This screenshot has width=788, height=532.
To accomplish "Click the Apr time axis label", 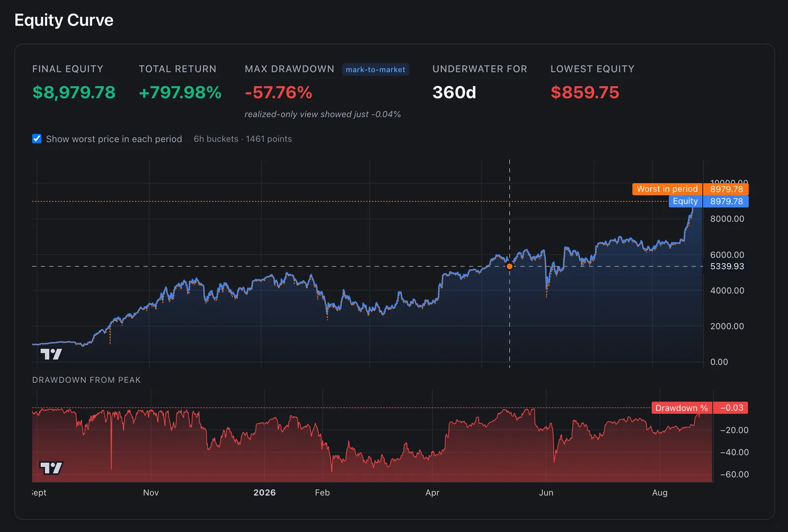I will (x=432, y=493).
